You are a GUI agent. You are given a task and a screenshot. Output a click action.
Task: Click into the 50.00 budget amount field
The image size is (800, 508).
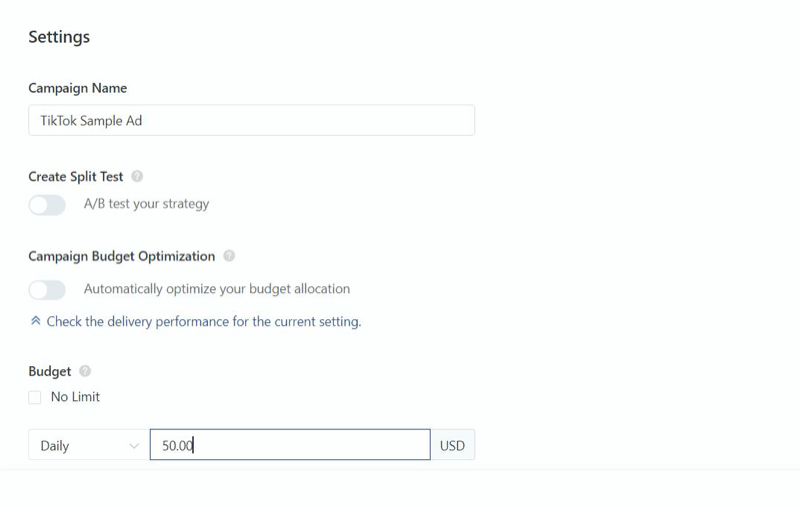(290, 445)
